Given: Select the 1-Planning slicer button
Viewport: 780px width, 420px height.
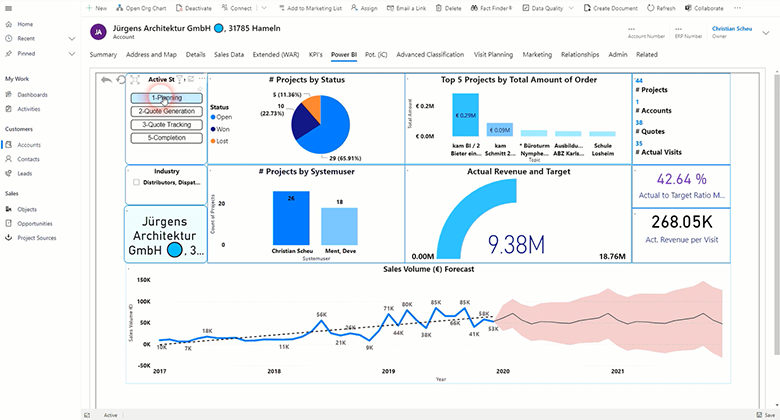Looking at the screenshot, I should coord(167,98).
